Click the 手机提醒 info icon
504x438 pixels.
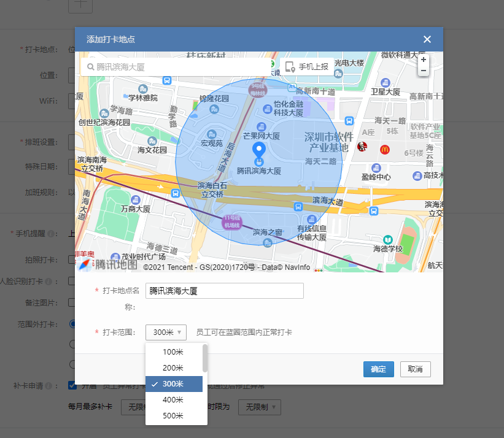[x=51, y=234]
